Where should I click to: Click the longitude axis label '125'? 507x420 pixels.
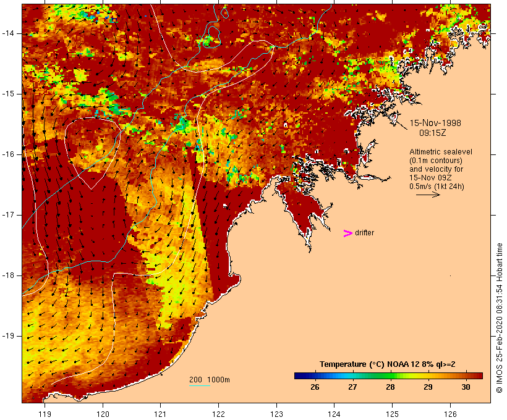392,414
